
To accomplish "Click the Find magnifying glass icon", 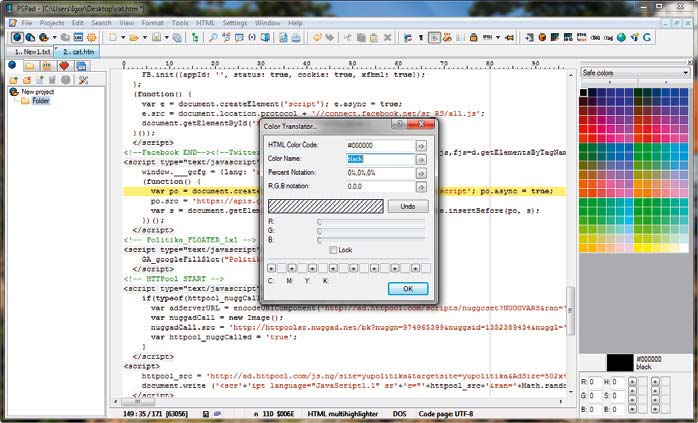I will (x=213, y=37).
